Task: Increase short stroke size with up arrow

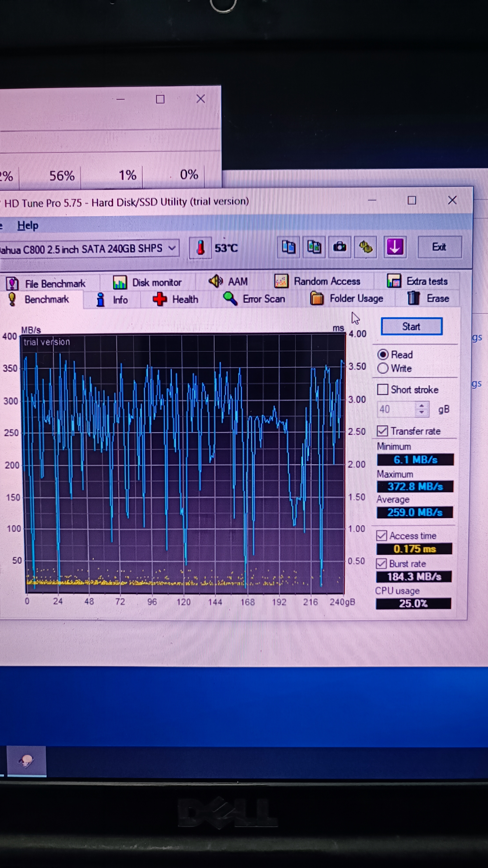Action: (x=422, y=406)
